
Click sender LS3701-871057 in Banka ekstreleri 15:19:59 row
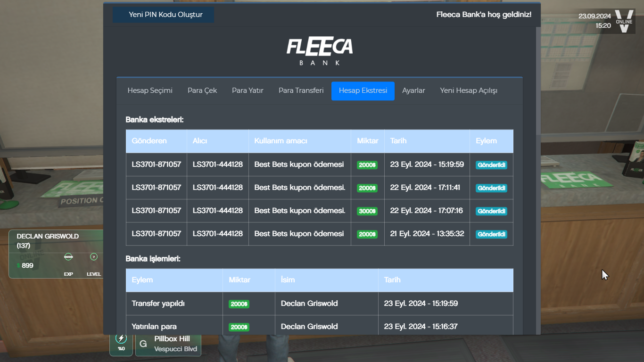point(157,165)
